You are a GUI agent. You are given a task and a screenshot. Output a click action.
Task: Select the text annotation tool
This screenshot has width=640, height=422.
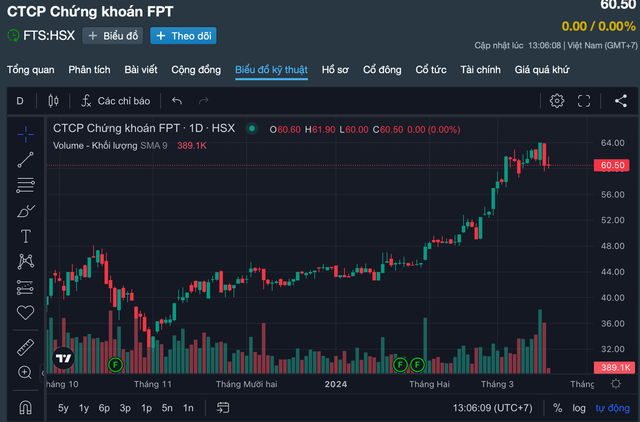click(26, 236)
